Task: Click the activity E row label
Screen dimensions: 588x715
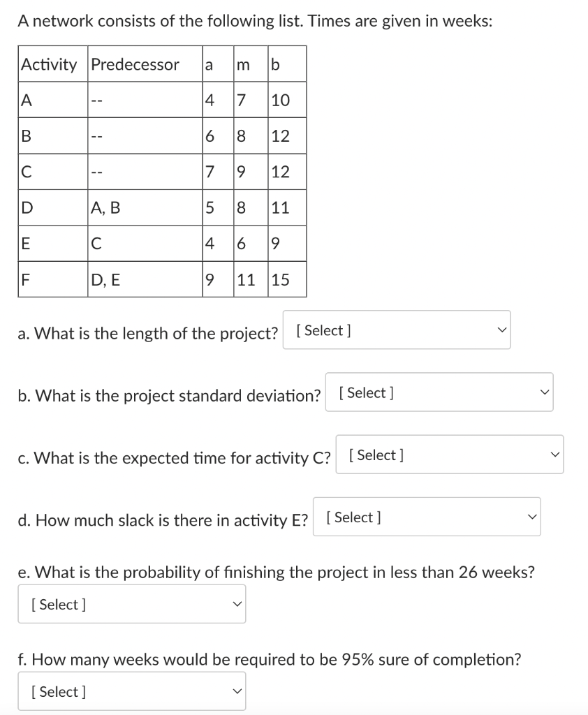Action: pos(27,244)
